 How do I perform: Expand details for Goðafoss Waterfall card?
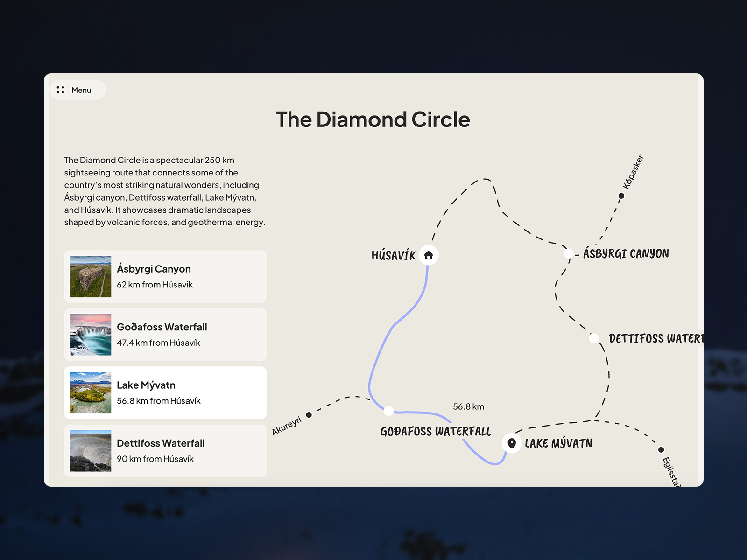click(x=164, y=334)
